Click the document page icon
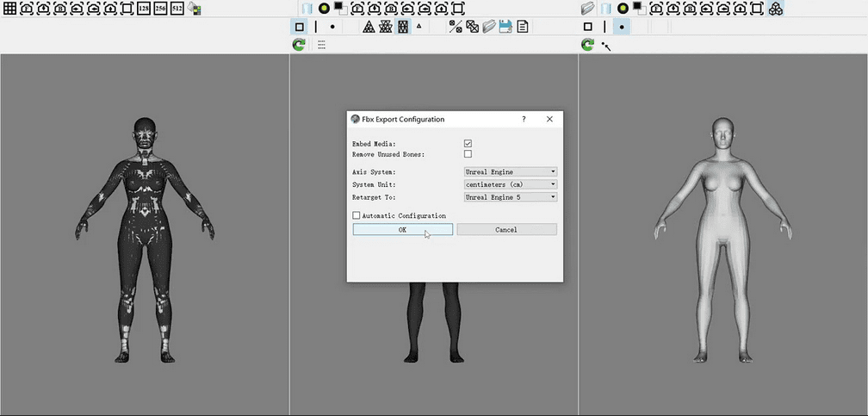The width and height of the screenshot is (868, 416). (523, 27)
